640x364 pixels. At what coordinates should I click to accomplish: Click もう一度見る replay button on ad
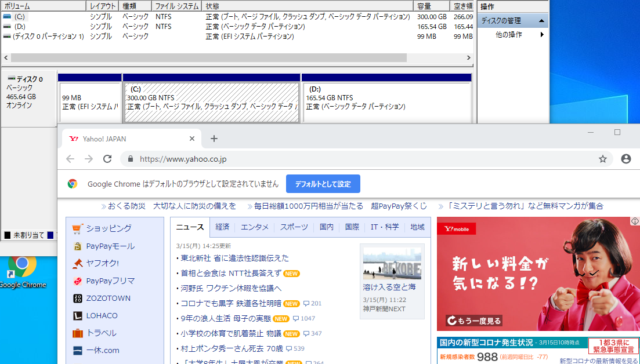tap(473, 321)
